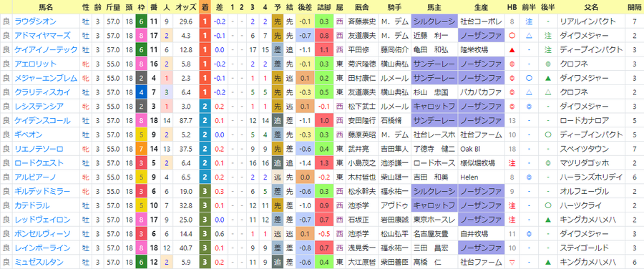Open horse link ギルデッドミラー
Screen dimensions: 644x269
click(42, 192)
